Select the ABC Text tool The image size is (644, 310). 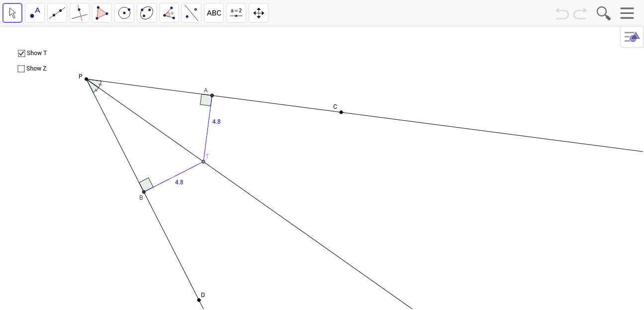[214, 13]
